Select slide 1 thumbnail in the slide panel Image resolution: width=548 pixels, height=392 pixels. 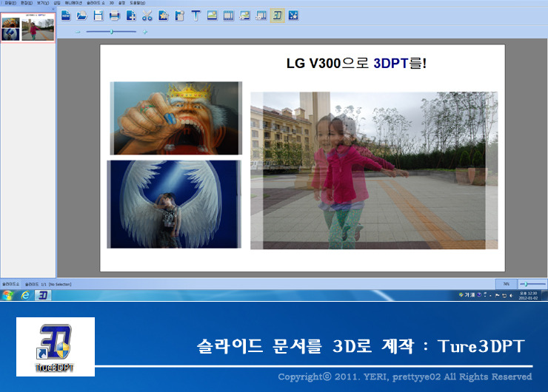point(28,27)
